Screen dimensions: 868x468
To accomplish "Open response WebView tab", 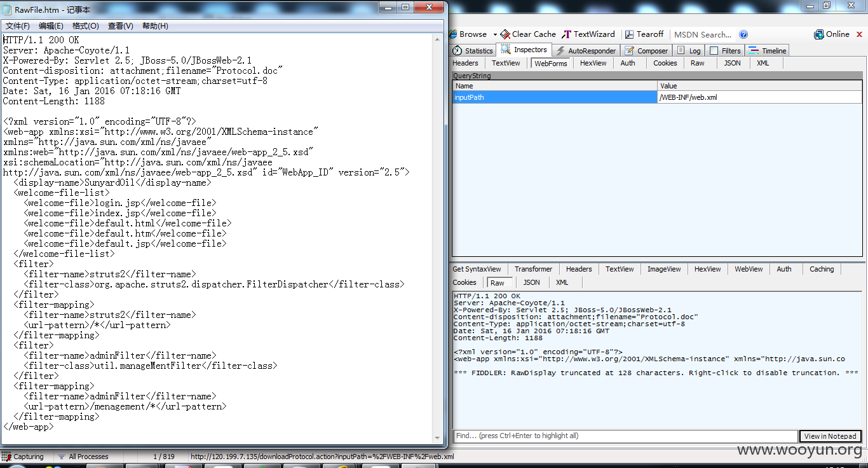I will tap(749, 269).
